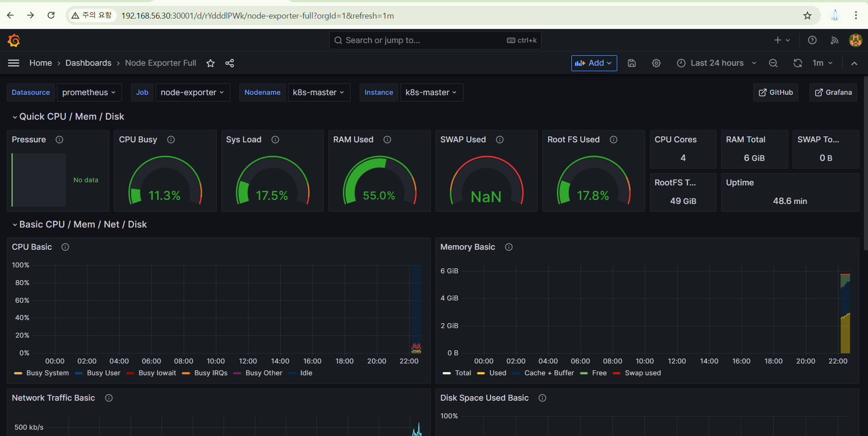Toggle the hamburger navigation menu
The height and width of the screenshot is (436, 868).
(14, 63)
